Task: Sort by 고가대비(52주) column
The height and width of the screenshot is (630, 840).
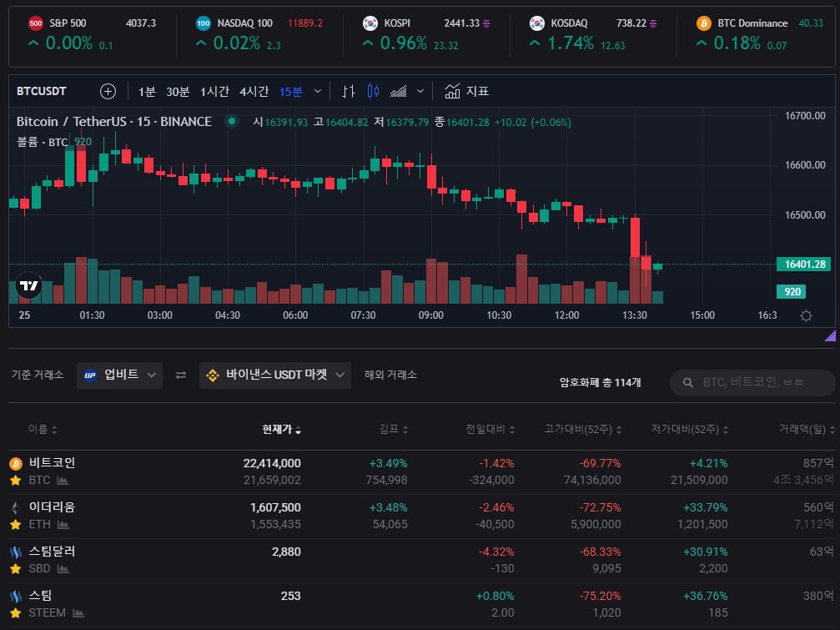Action: pyautogui.click(x=583, y=429)
